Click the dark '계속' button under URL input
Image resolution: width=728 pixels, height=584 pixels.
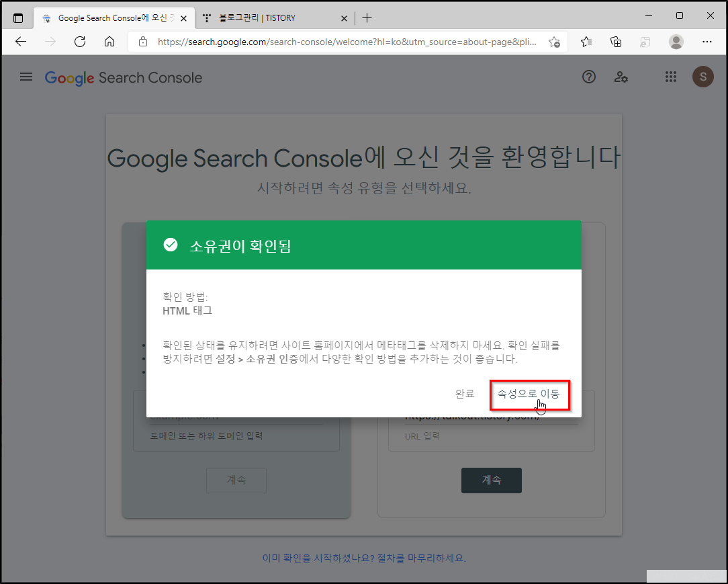point(491,480)
